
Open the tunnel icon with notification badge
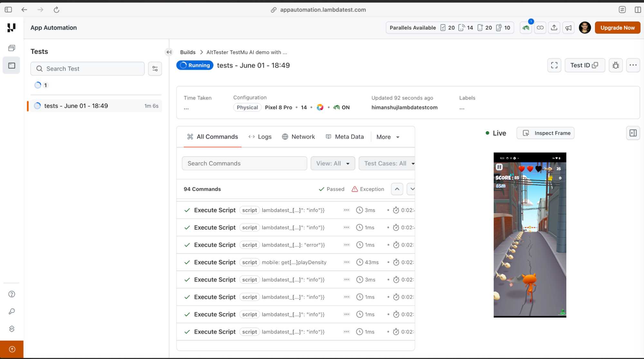pyautogui.click(x=526, y=28)
